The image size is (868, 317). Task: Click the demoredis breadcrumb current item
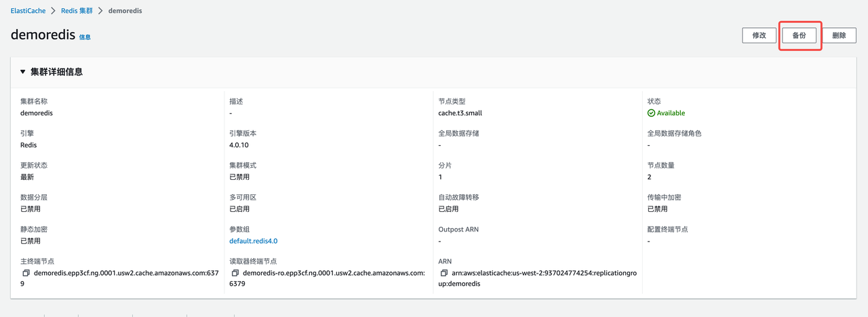(x=125, y=11)
